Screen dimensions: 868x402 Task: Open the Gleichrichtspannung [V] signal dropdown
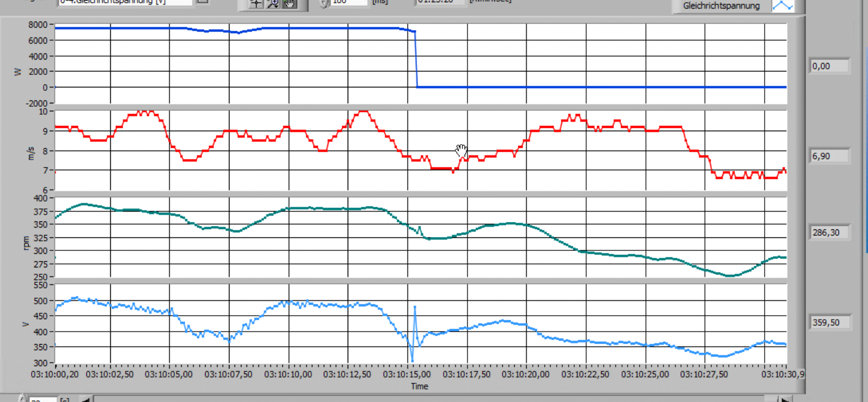click(125, 2)
